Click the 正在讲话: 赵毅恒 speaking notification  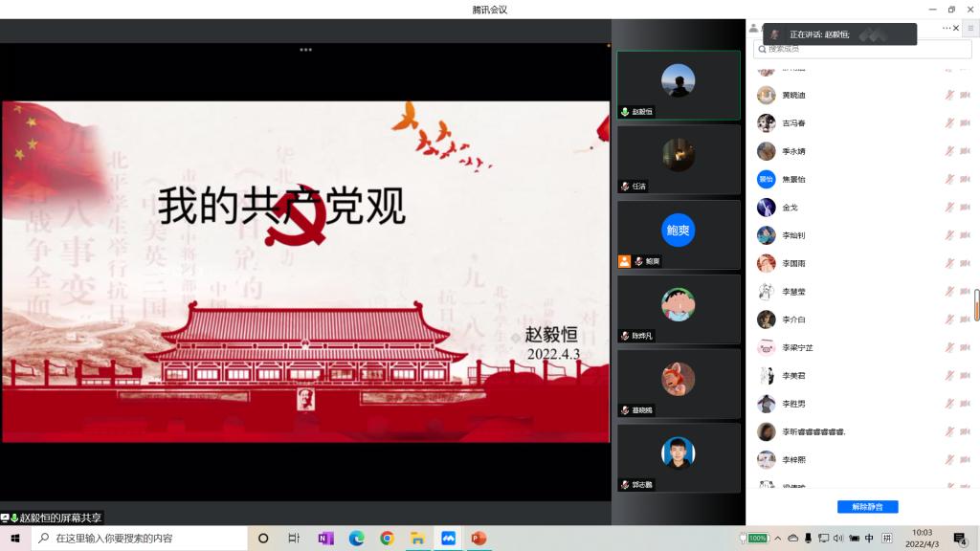(840, 34)
